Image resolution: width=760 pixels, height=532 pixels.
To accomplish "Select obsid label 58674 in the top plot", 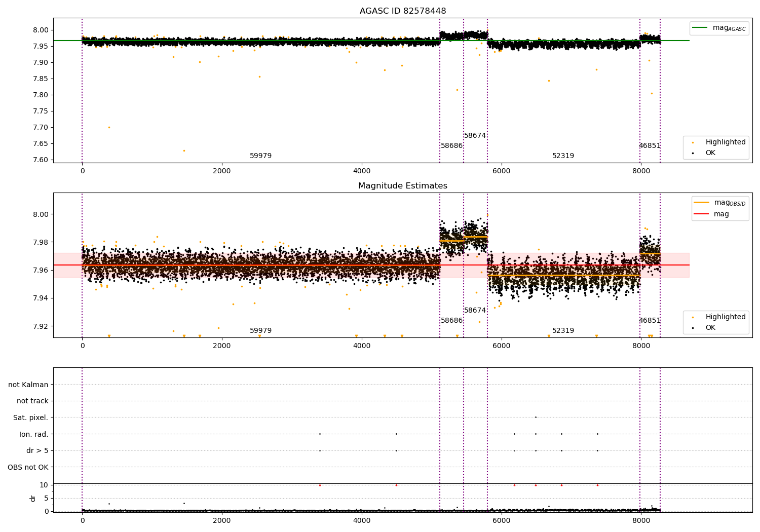I will (x=475, y=136).
